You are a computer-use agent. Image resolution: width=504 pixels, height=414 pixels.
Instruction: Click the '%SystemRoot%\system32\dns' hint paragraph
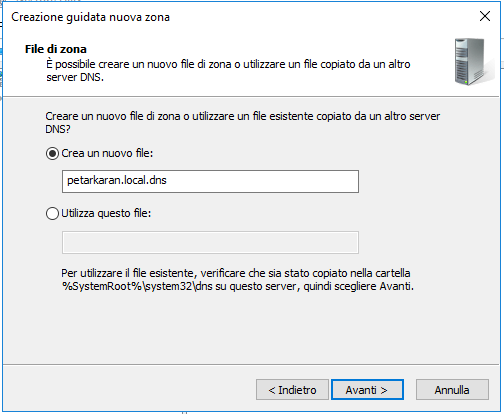pos(237,280)
